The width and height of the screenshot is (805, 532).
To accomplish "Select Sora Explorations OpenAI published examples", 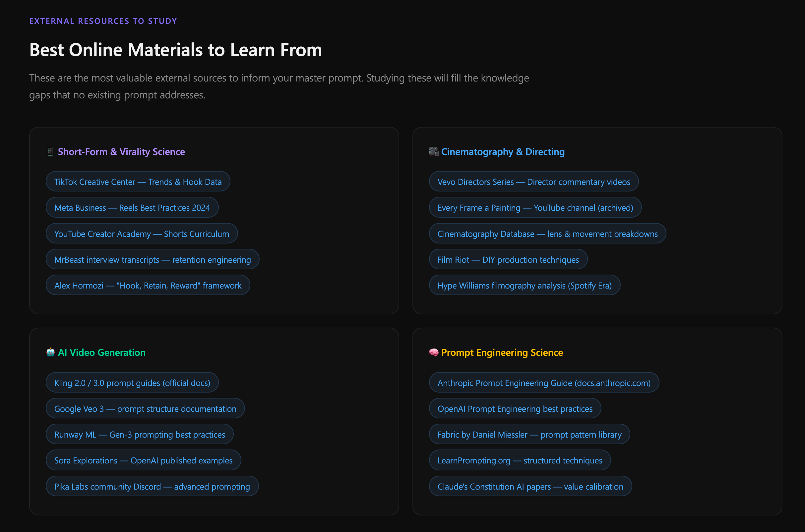I will tap(143, 460).
